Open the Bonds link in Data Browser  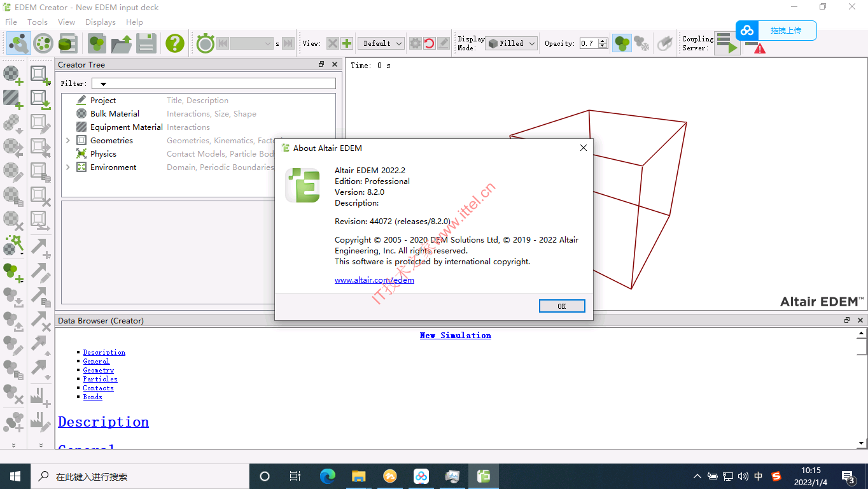92,397
